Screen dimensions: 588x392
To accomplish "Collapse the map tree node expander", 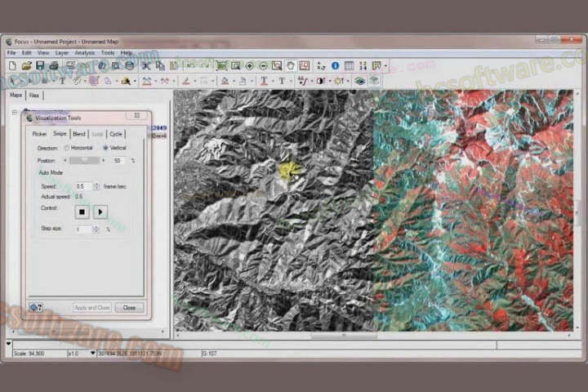I will (15, 112).
